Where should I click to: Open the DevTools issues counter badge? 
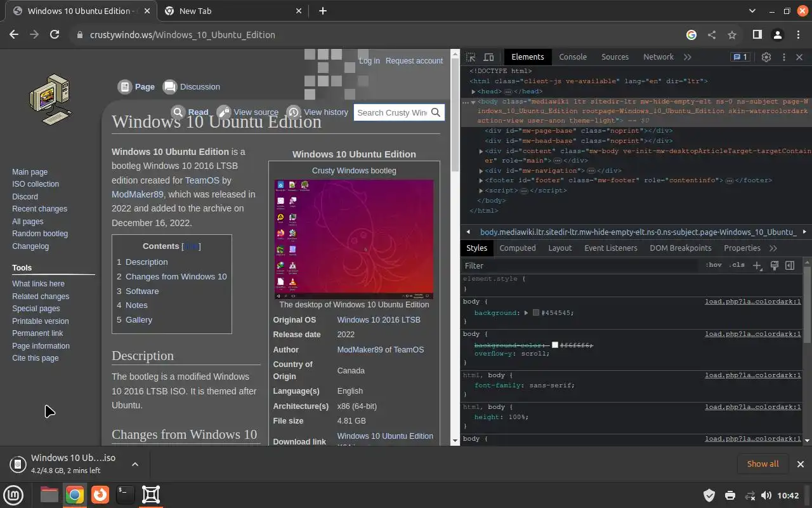[x=740, y=57]
